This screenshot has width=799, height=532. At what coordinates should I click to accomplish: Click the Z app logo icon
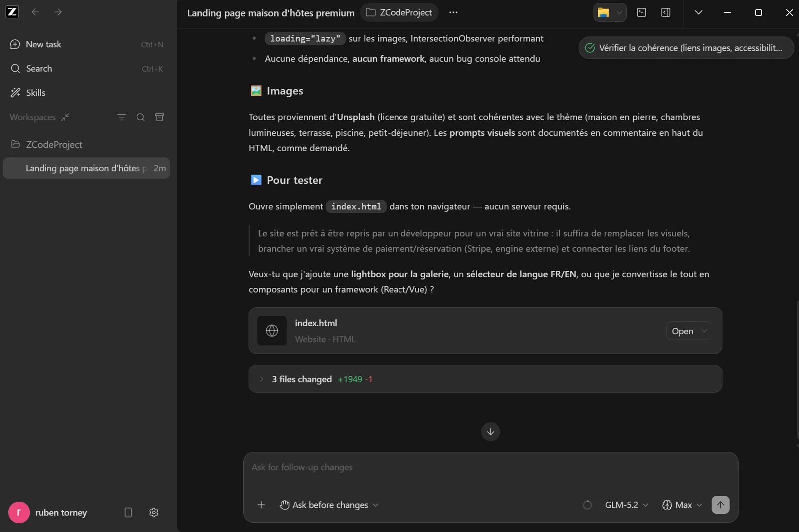click(x=12, y=12)
